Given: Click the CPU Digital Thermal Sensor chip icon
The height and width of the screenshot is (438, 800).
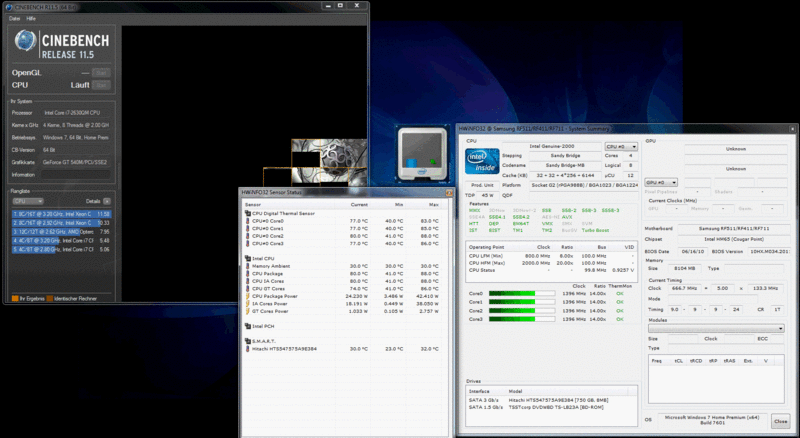Looking at the screenshot, I should tap(248, 213).
